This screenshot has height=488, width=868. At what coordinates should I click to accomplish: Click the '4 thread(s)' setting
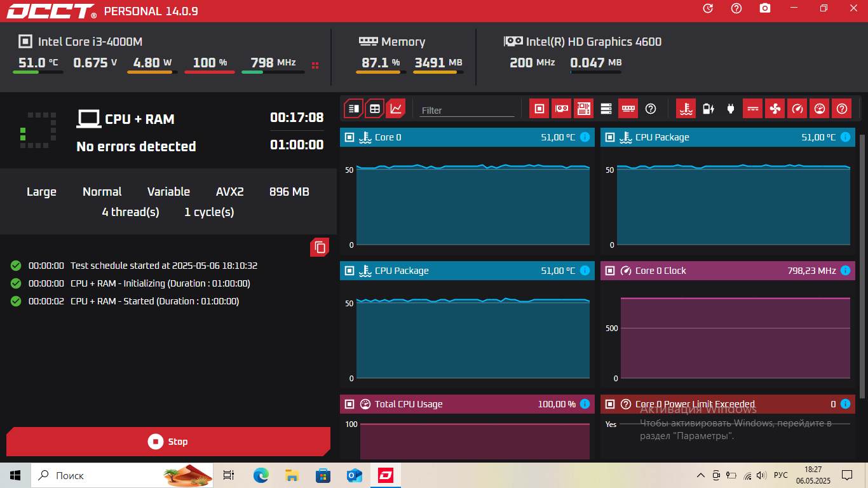(x=130, y=212)
